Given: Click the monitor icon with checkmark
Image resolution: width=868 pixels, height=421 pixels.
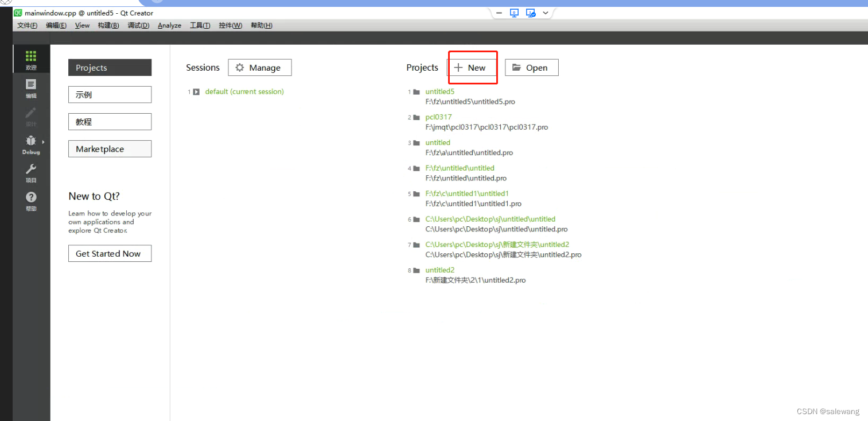Looking at the screenshot, I should pyautogui.click(x=531, y=13).
